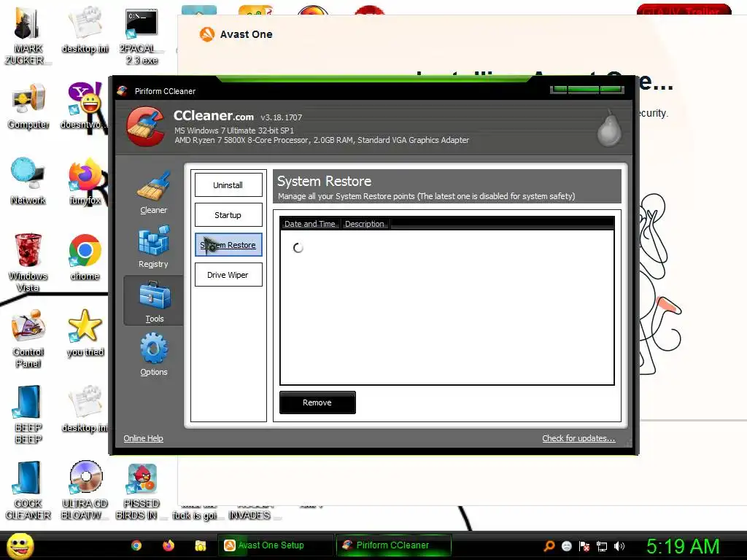Image resolution: width=747 pixels, height=560 pixels.
Task: Select the Network desktop icon
Action: click(28, 182)
